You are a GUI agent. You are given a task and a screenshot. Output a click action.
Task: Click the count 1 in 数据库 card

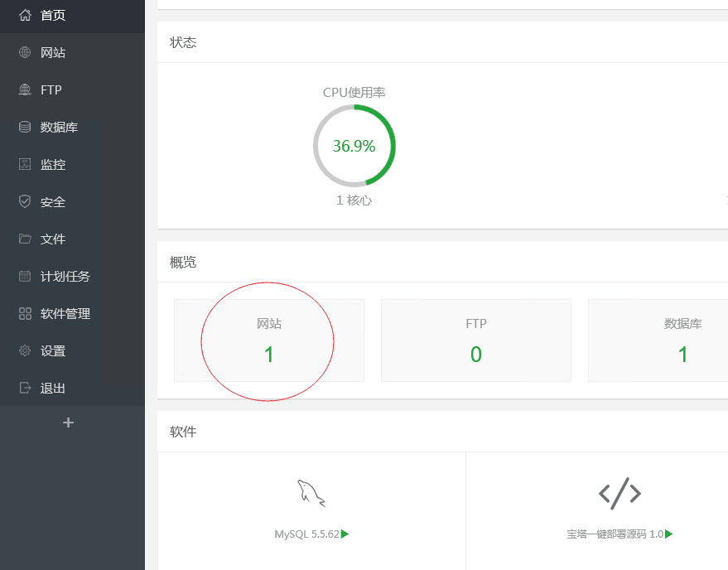pos(682,355)
